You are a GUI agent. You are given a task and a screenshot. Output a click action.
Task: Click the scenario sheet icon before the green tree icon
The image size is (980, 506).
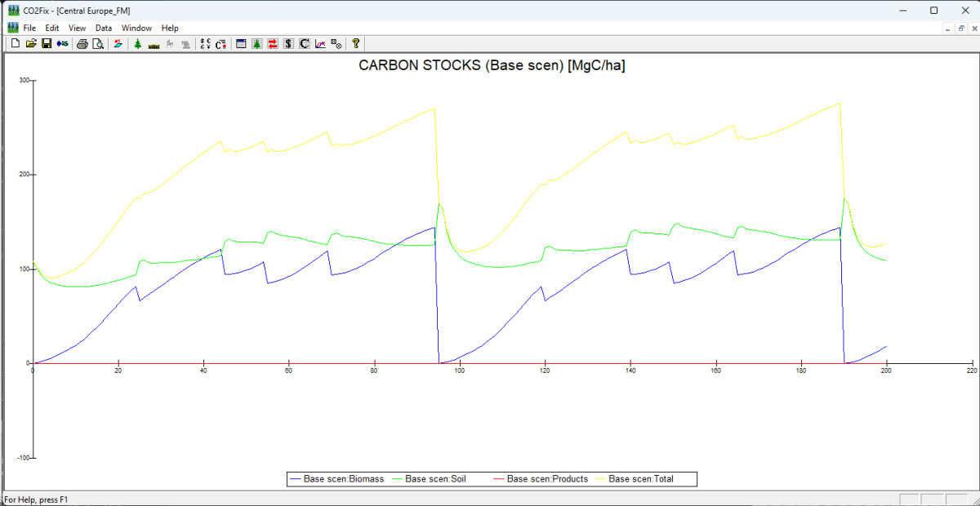click(118, 43)
